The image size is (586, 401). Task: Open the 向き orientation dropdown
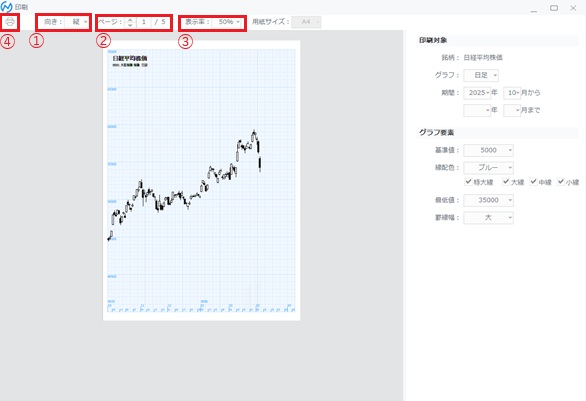tap(77, 22)
